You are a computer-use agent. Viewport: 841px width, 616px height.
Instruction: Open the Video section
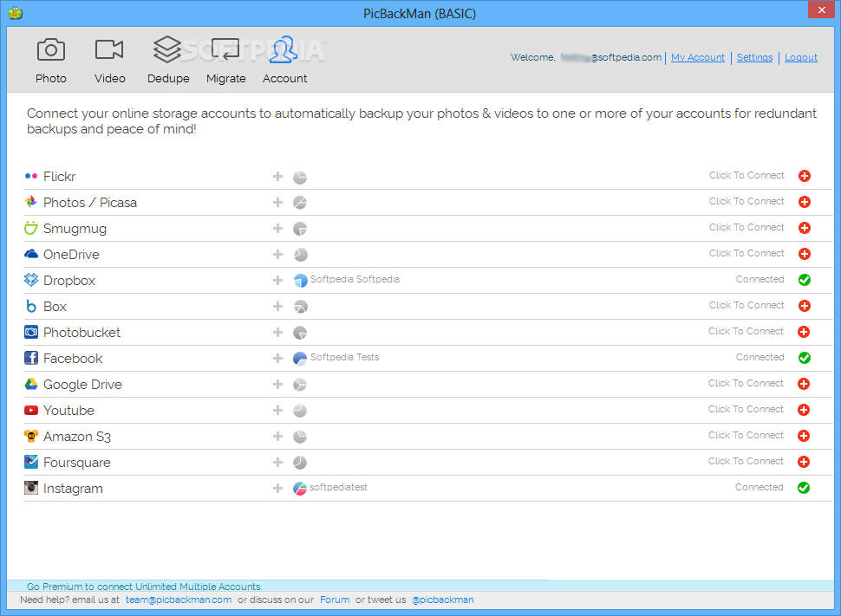click(109, 61)
